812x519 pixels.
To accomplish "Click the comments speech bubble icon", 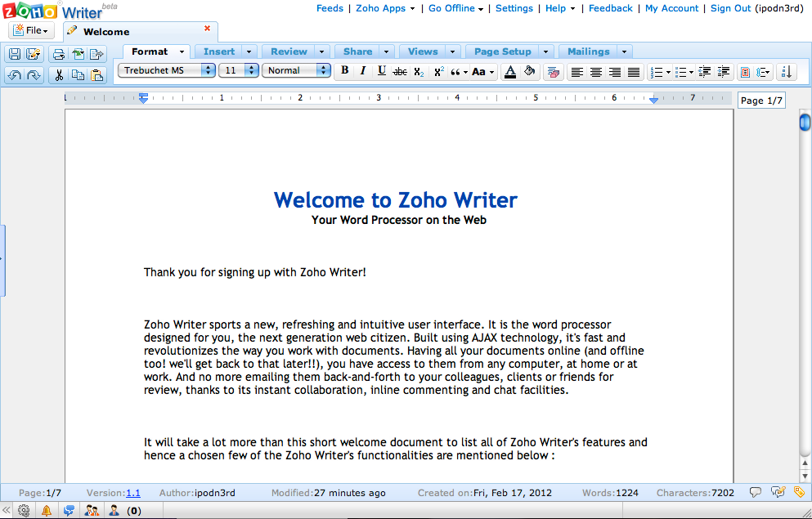I will click(x=756, y=492).
